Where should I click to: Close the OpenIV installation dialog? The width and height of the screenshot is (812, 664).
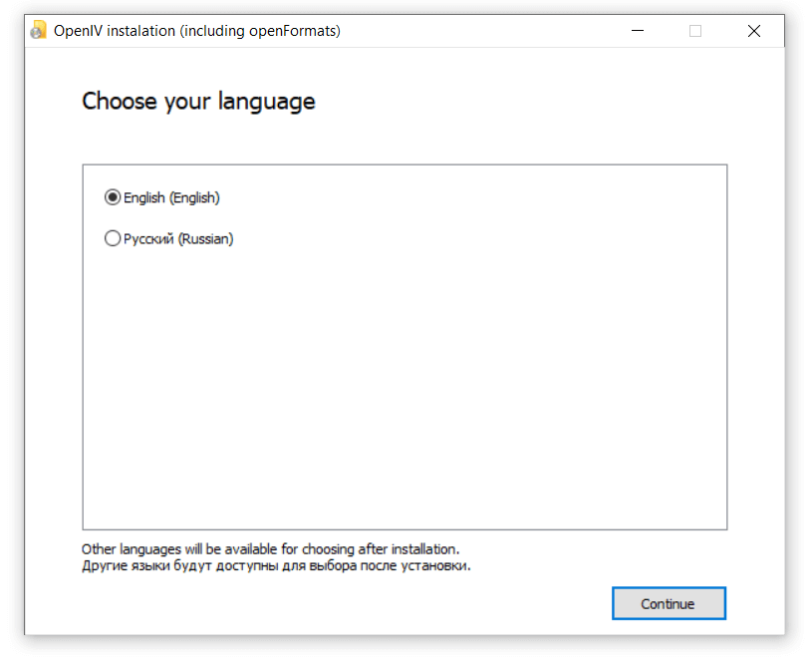754,31
